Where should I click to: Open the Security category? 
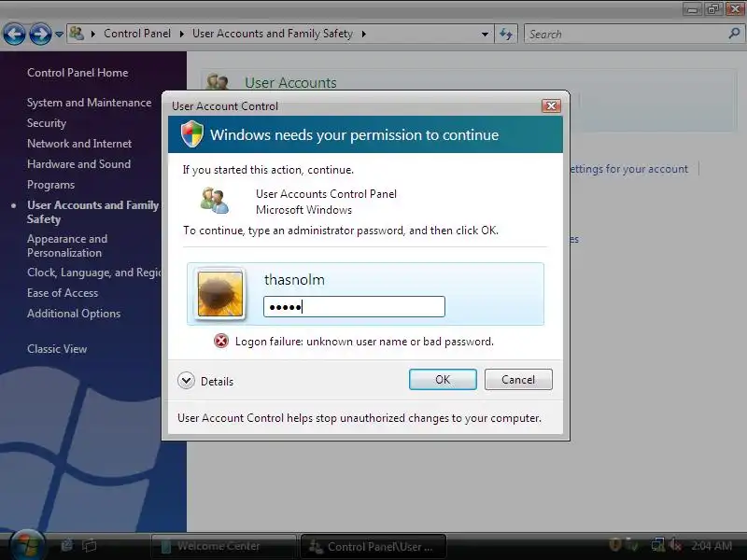pos(47,123)
